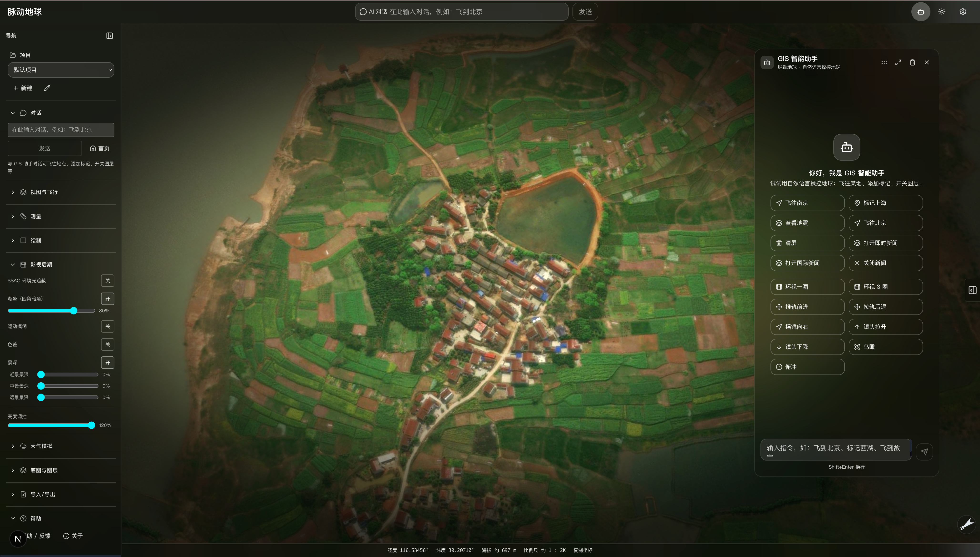Toggle the light/dark theme sun icon

(x=942, y=12)
